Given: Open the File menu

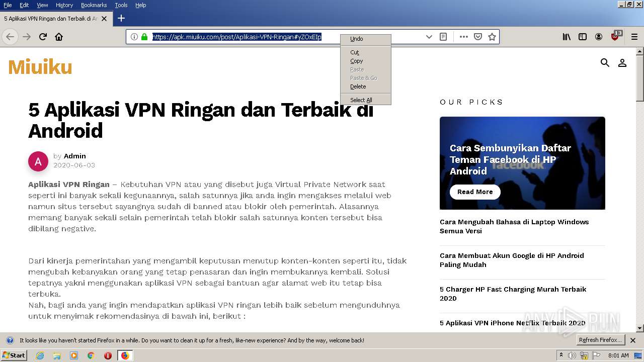Looking at the screenshot, I should click(8, 5).
